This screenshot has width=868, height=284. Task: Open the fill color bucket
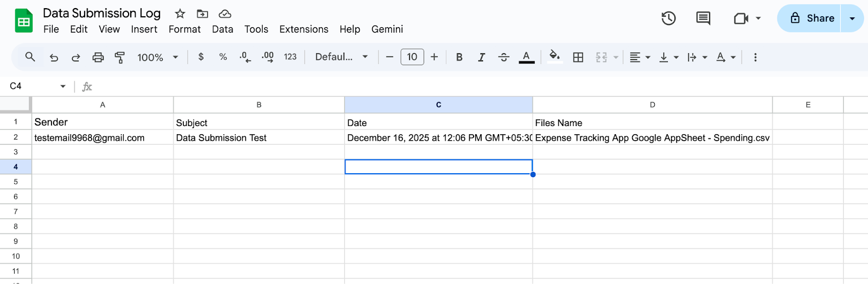tap(554, 56)
